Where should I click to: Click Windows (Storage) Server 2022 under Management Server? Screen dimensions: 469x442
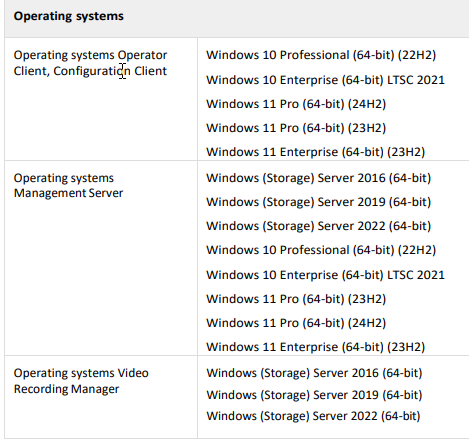coord(319,226)
